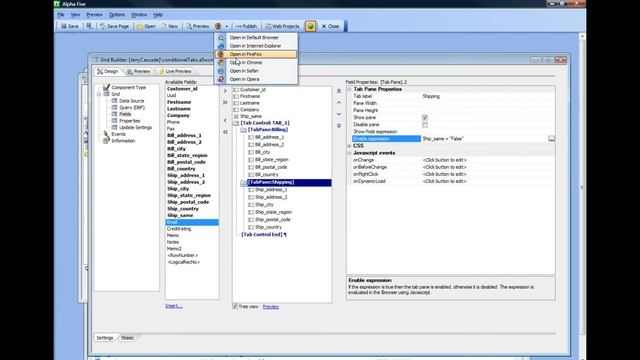
Task: Click the add single field arrow button
Action: pos(225,91)
